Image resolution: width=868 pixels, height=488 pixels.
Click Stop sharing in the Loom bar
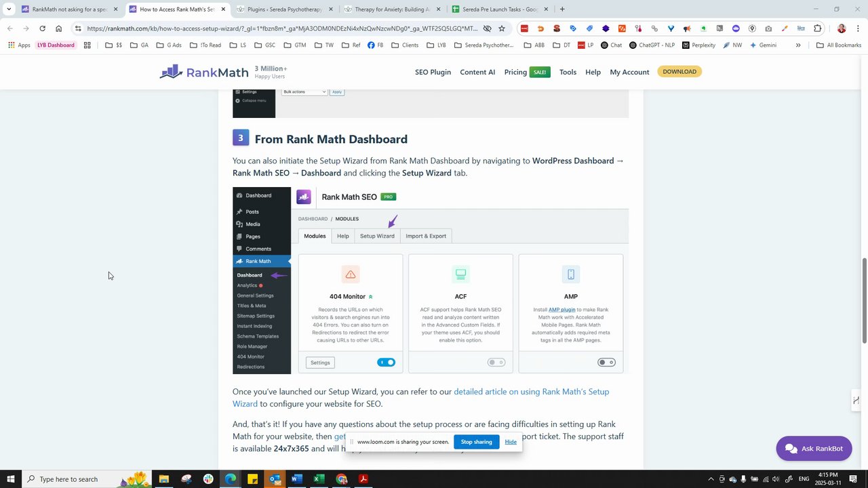[x=476, y=442]
